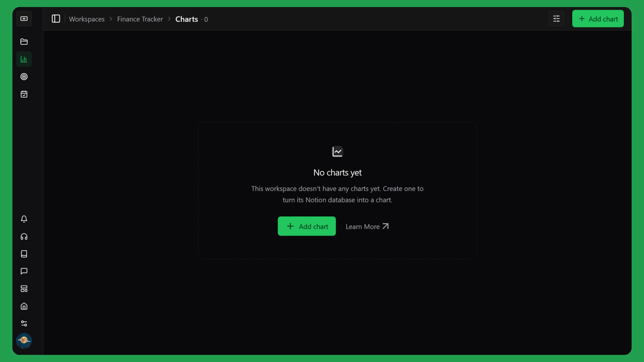
Task: Open the target goals icon
Action: 24,77
